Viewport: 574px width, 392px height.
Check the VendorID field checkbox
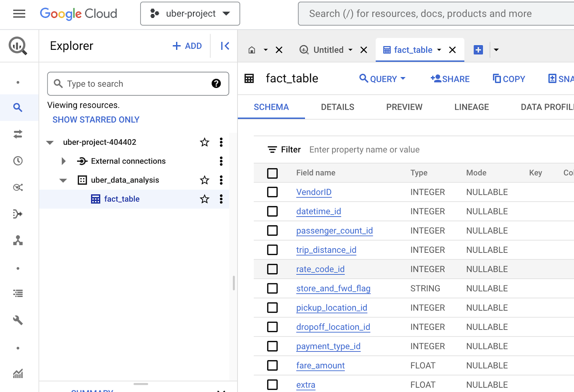coord(272,192)
